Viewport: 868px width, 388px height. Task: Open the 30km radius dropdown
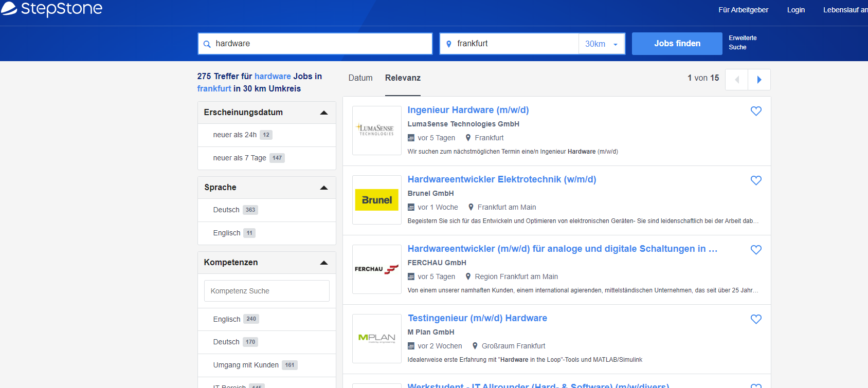tap(602, 44)
